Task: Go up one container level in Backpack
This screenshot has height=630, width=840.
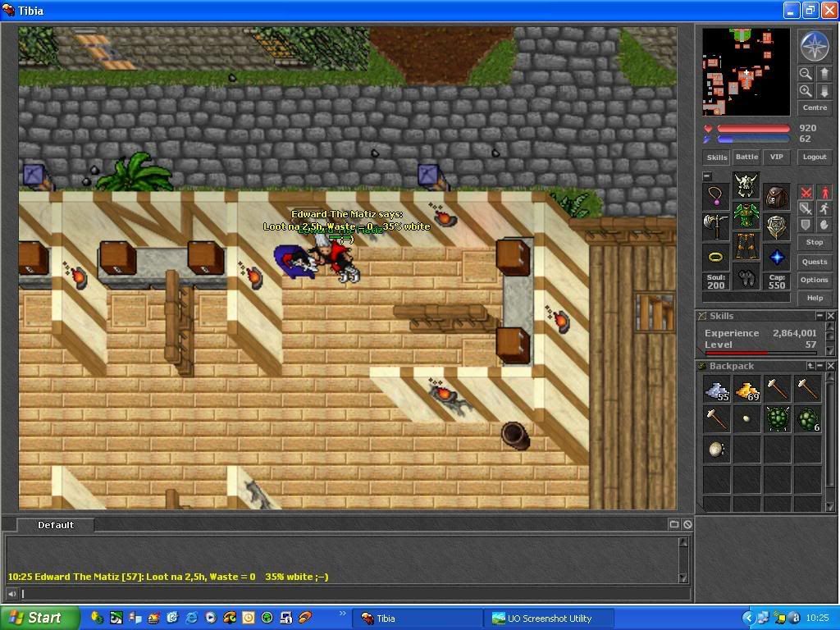Action: coord(810,365)
